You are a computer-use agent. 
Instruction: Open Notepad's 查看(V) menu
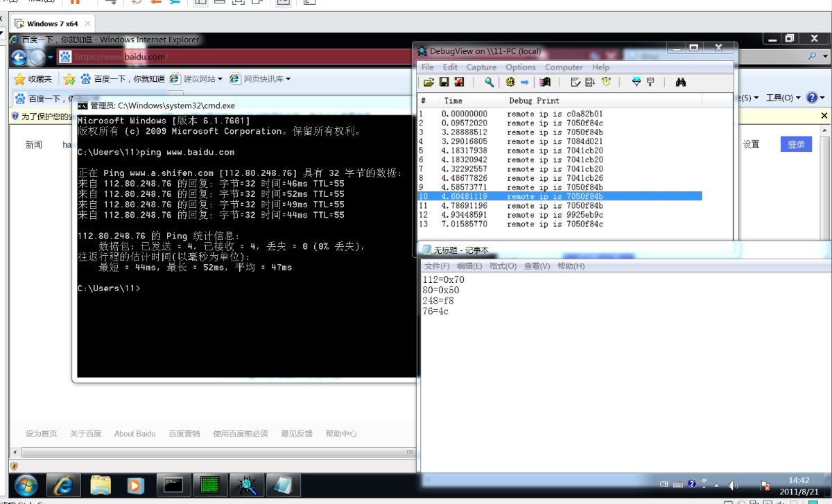click(537, 266)
